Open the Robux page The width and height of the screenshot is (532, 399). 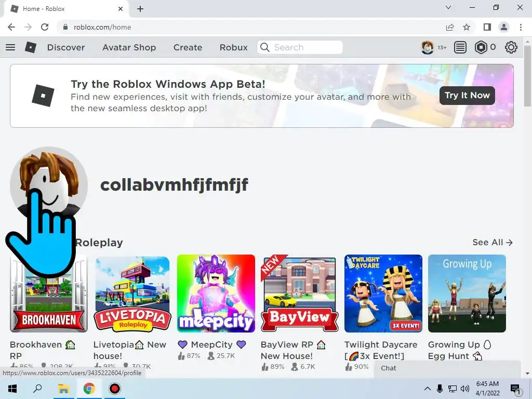[x=233, y=47]
